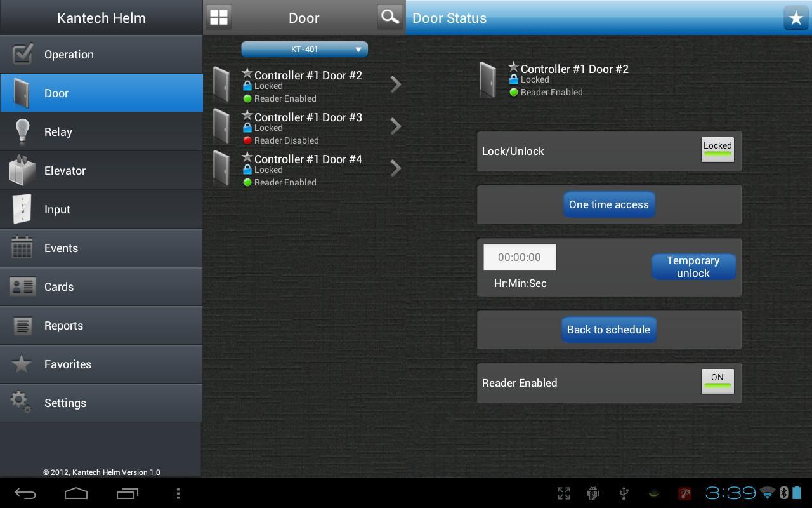The width and height of the screenshot is (812, 508).
Task: Expand details for Controller #1 Door #4
Action: pyautogui.click(x=395, y=168)
